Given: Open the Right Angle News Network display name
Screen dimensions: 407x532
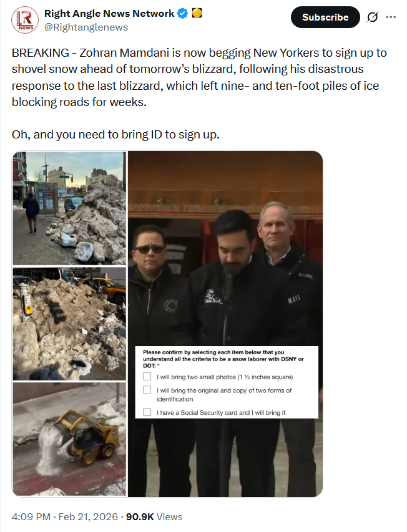Looking at the screenshot, I should click(x=109, y=14).
